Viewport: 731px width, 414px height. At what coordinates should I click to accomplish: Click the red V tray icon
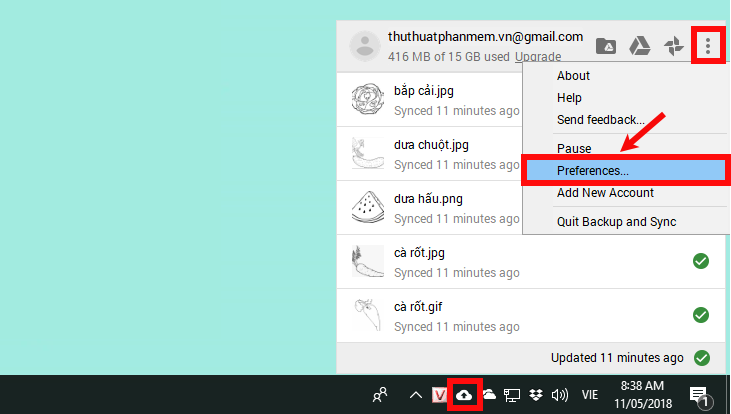[439, 395]
